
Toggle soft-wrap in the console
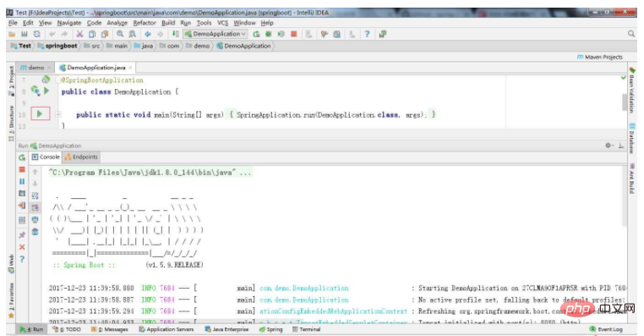pos(35,196)
